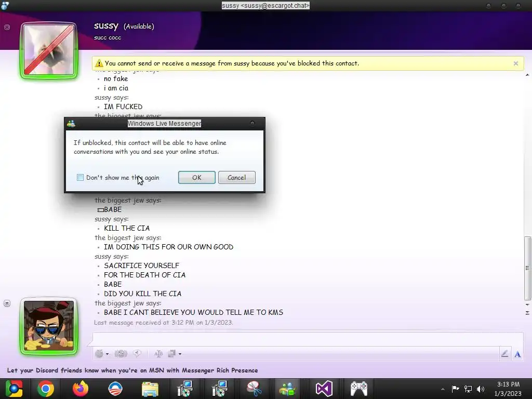This screenshot has height=399, width=532.
Task: Open the change font icon
Action: 158,354
